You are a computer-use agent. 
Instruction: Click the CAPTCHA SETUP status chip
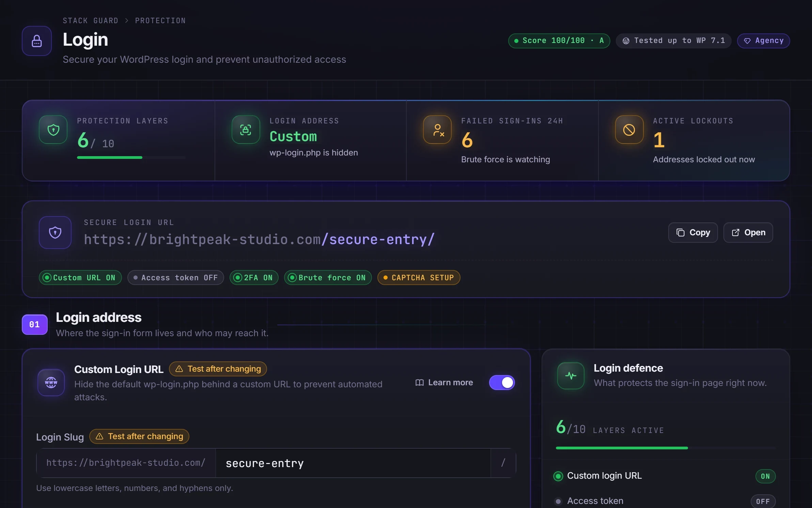click(x=419, y=278)
